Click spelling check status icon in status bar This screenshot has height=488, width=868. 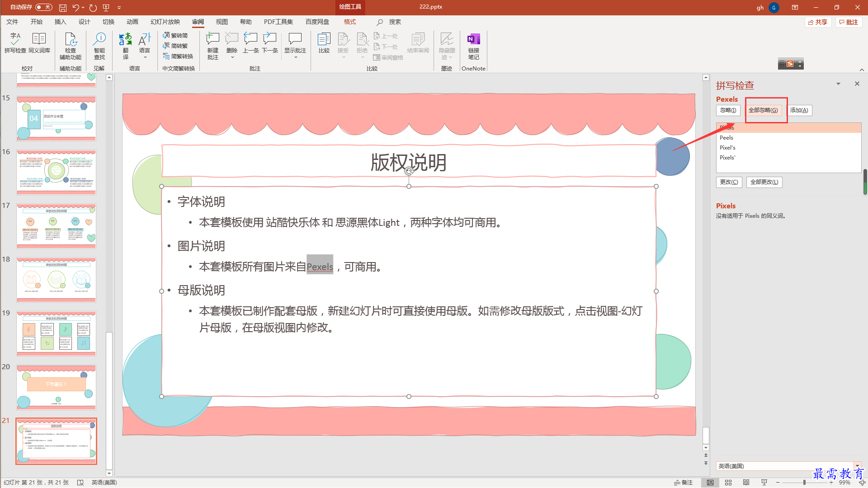pyautogui.click(x=80, y=483)
